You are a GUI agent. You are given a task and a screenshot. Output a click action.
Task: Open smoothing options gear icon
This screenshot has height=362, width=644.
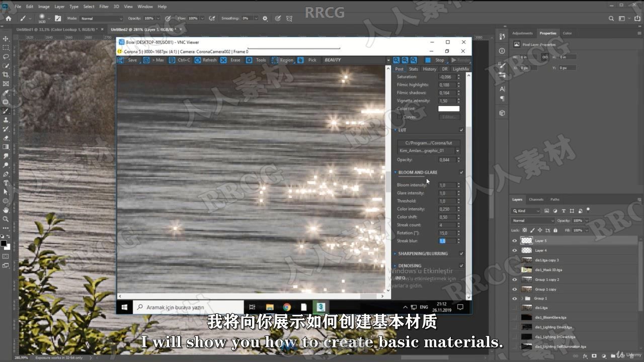266,18
